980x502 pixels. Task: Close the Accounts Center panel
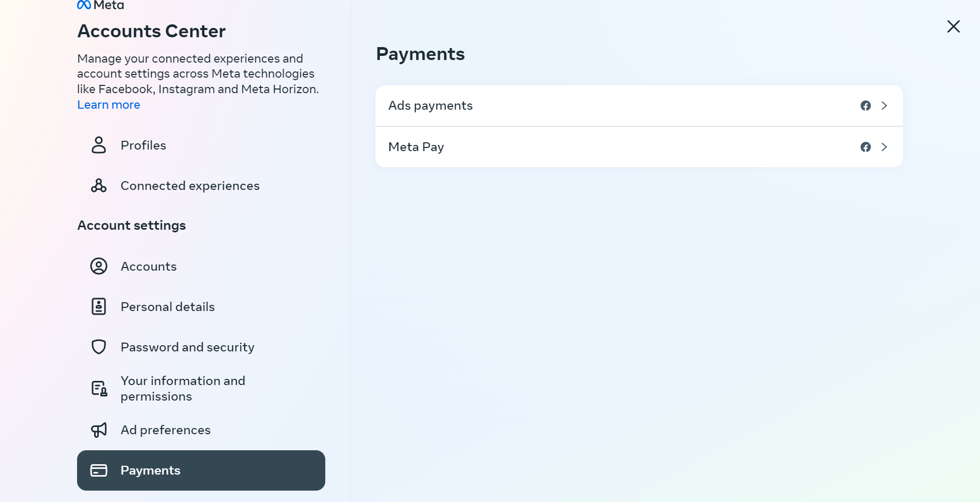click(953, 26)
